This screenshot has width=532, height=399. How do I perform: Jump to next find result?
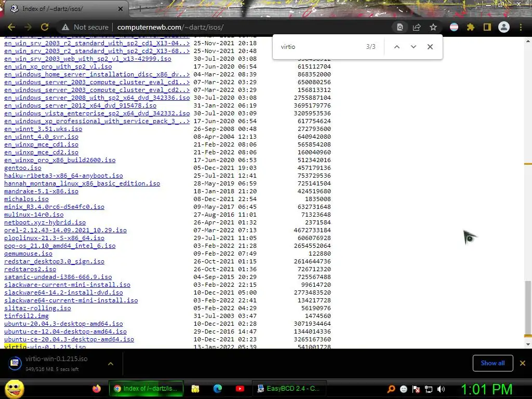[413, 47]
